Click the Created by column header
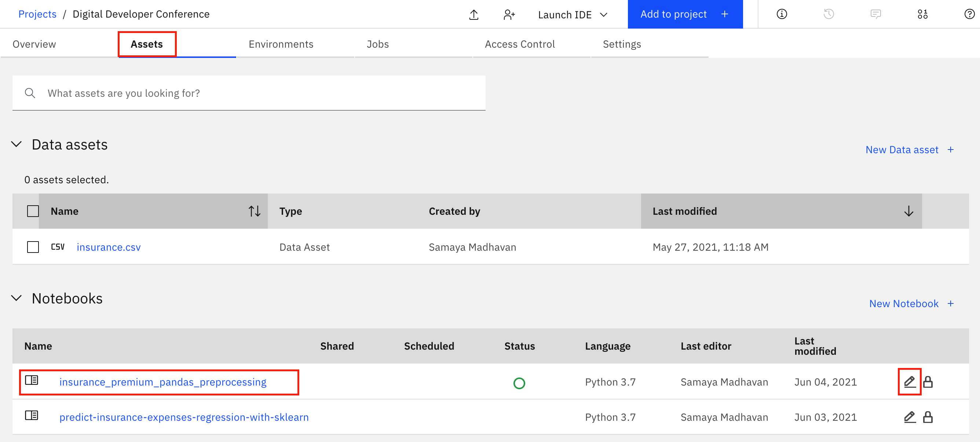Screen dimensions: 980x442 pyautogui.click(x=454, y=211)
